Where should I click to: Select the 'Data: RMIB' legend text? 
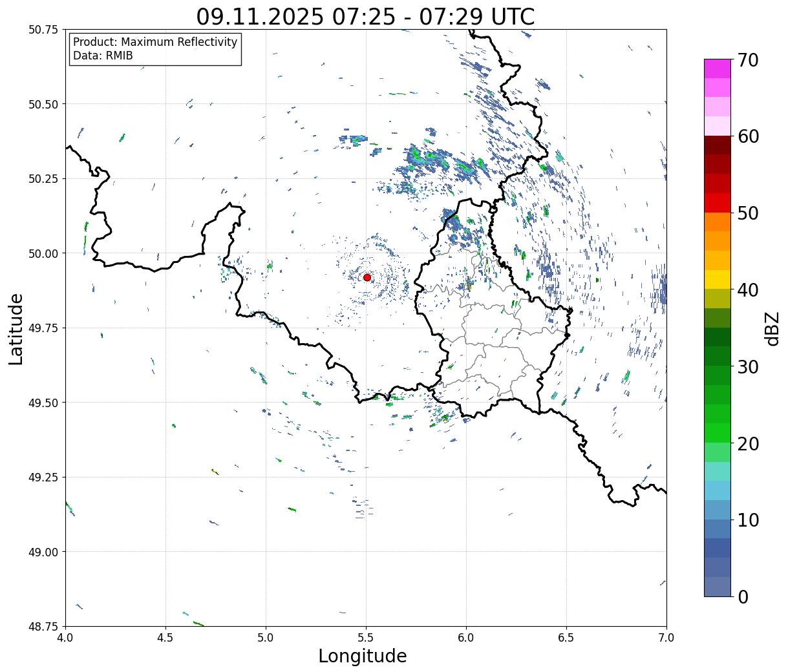click(103, 56)
